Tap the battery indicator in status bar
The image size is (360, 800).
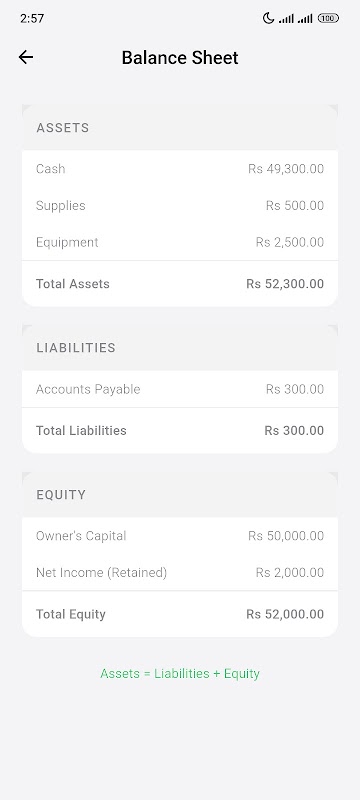[x=328, y=18]
